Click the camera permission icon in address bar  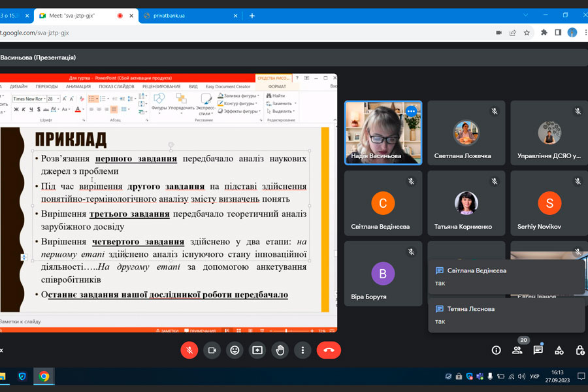tap(498, 33)
